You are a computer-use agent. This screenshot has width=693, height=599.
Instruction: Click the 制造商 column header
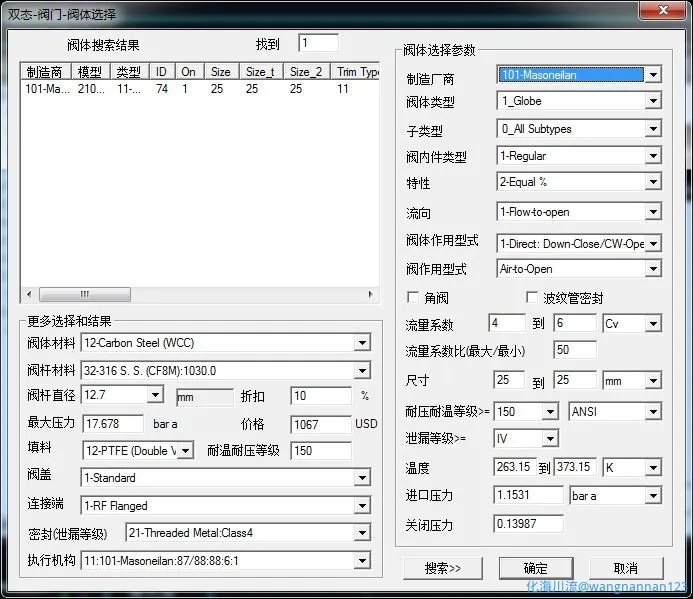pyautogui.click(x=46, y=71)
